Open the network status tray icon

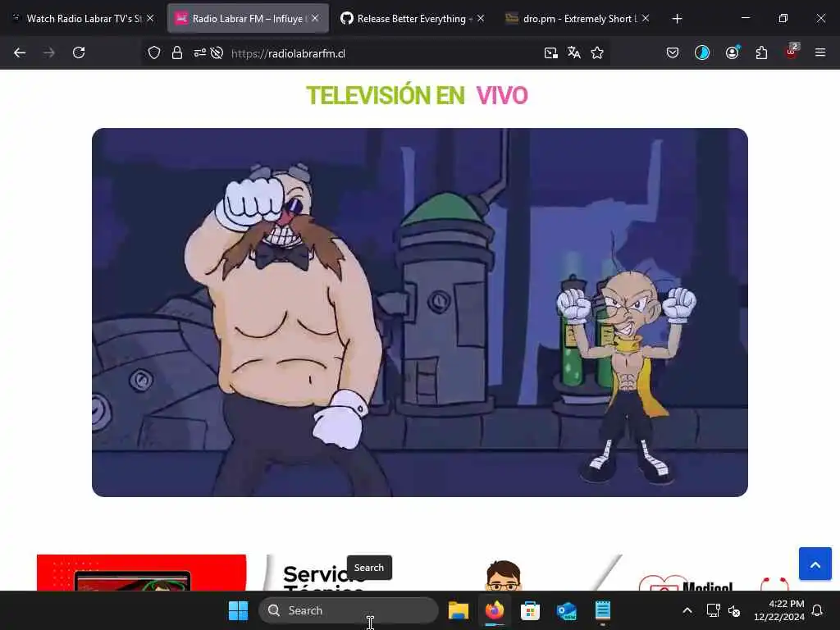pyautogui.click(x=713, y=610)
